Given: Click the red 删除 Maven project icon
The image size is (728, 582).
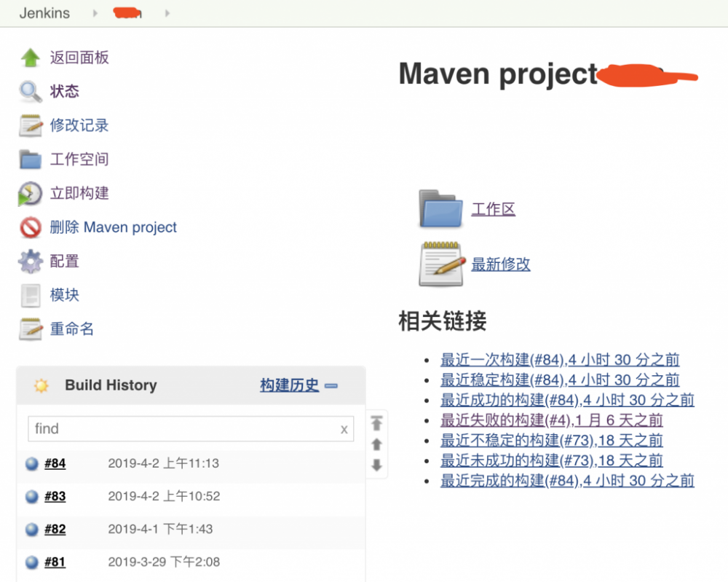Looking at the screenshot, I should (29, 227).
